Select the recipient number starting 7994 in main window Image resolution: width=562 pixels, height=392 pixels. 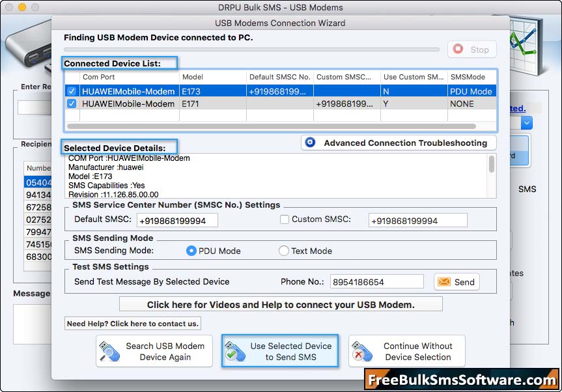coord(38,232)
